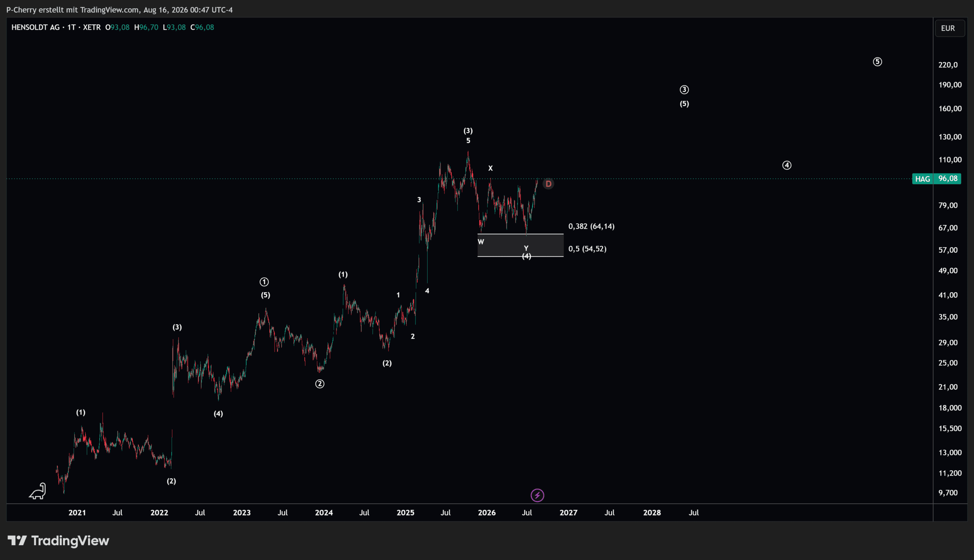
Task: Click the 79,00 price scale label
Action: (x=948, y=205)
